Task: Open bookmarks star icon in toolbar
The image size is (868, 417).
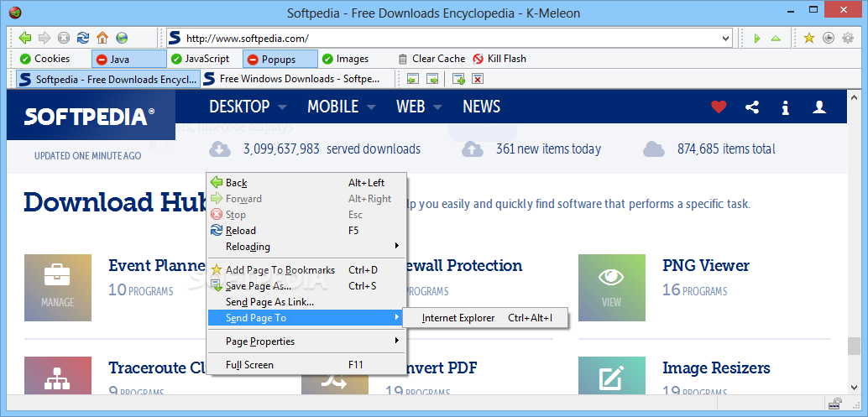Action: coord(808,38)
